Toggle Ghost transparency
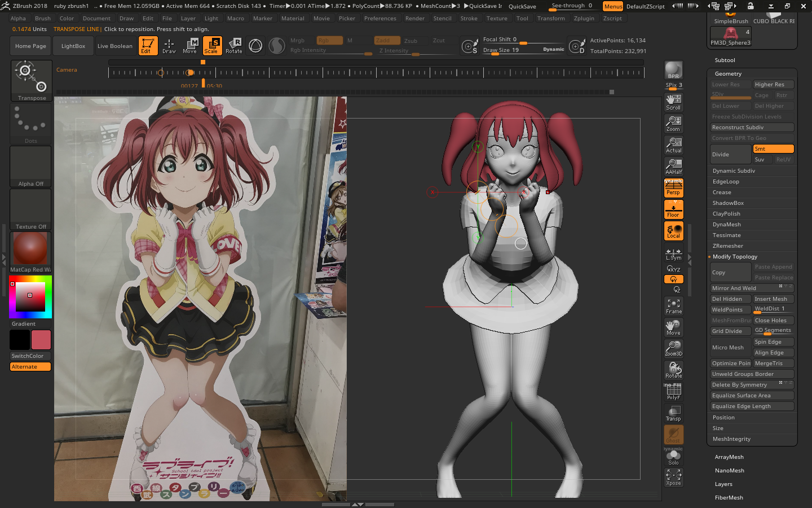 coord(673,435)
